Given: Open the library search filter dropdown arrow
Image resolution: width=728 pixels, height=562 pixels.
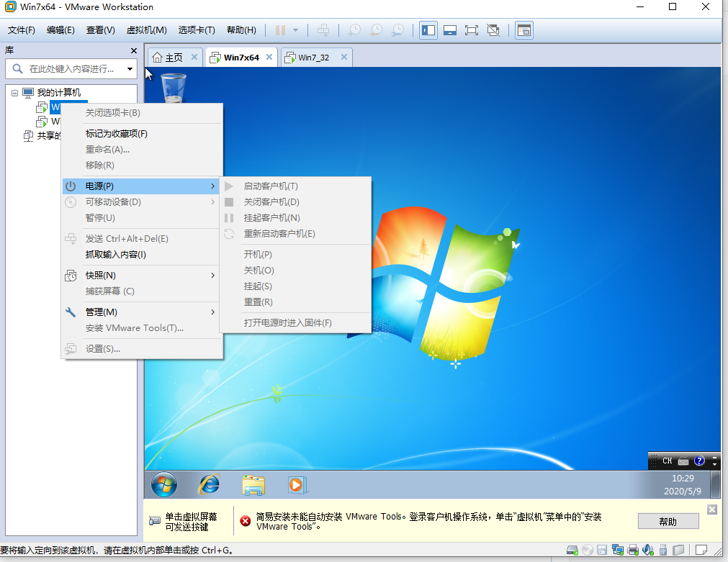Looking at the screenshot, I should point(130,69).
